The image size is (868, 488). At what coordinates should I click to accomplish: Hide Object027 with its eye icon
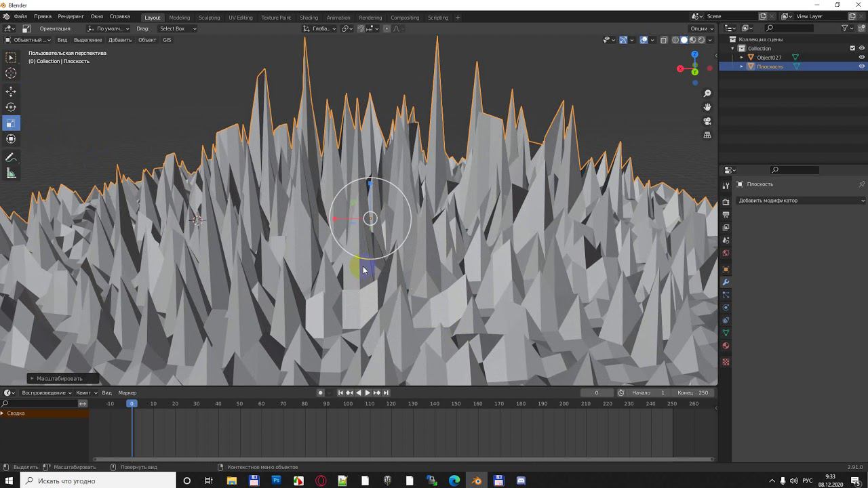pos(862,58)
